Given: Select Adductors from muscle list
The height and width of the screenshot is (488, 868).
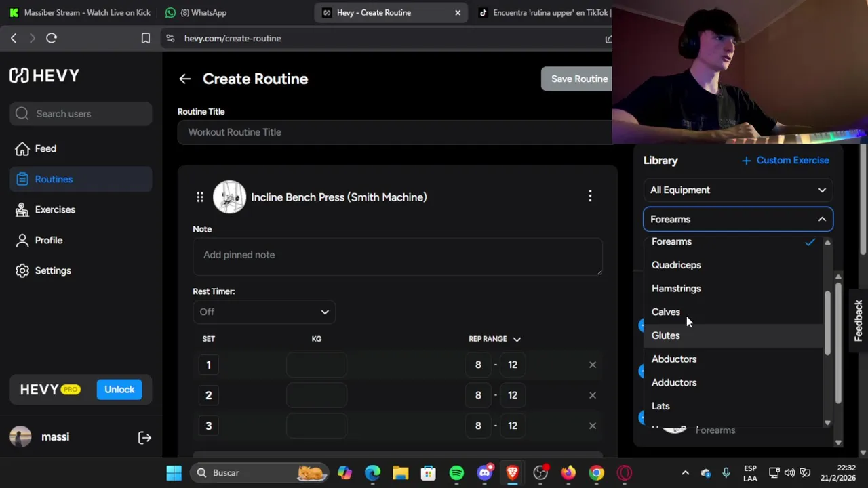Looking at the screenshot, I should (733, 382).
